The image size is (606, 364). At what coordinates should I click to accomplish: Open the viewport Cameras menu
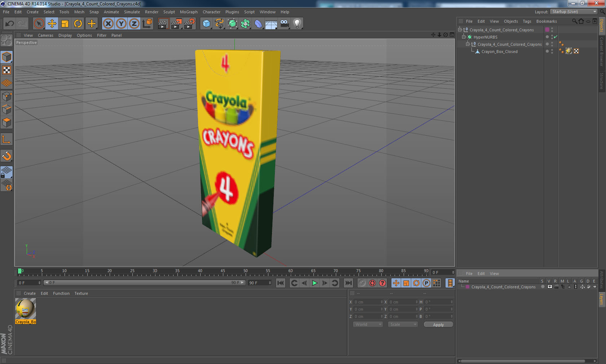click(45, 35)
